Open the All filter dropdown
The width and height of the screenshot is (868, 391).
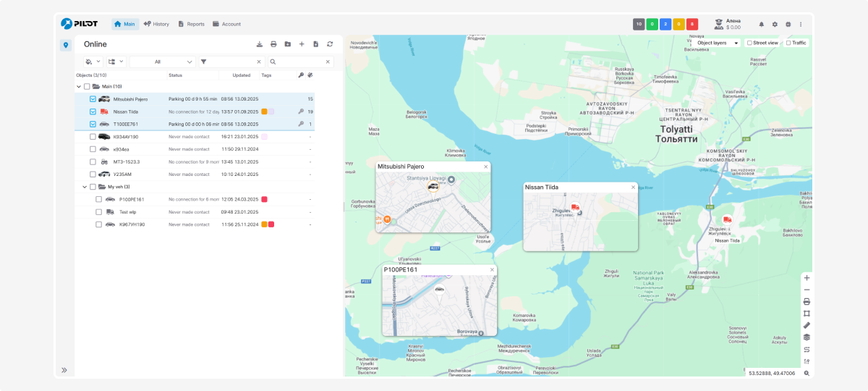tap(163, 62)
